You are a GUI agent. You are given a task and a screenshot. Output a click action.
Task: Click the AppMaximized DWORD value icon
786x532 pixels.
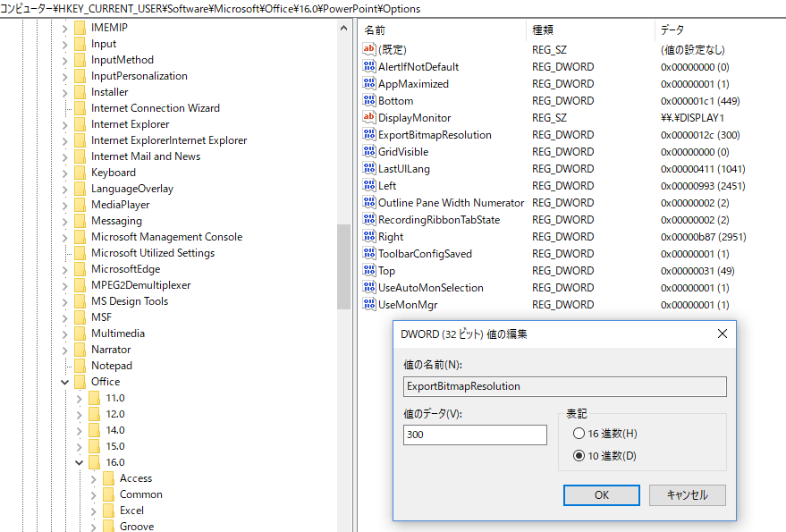coord(369,83)
